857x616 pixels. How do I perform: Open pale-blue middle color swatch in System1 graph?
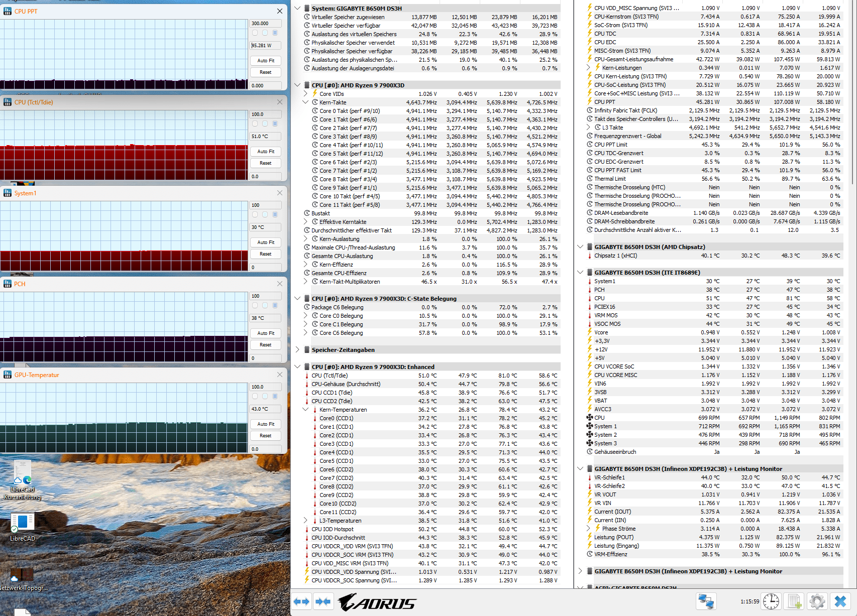pyautogui.click(x=265, y=214)
